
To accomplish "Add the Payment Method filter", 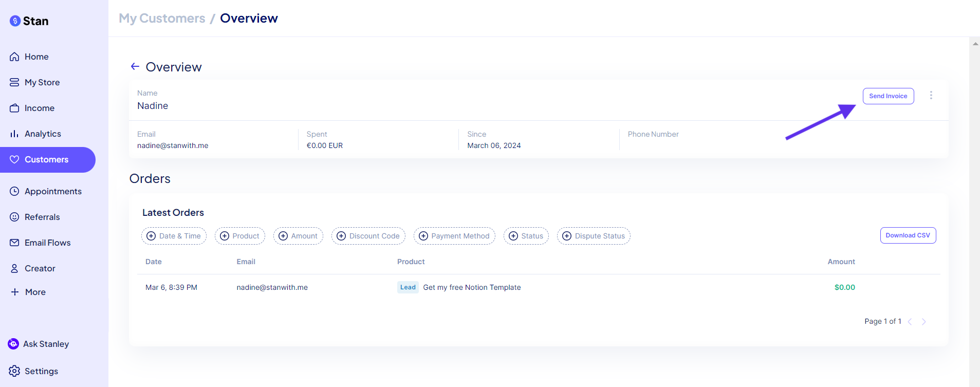I will click(454, 236).
